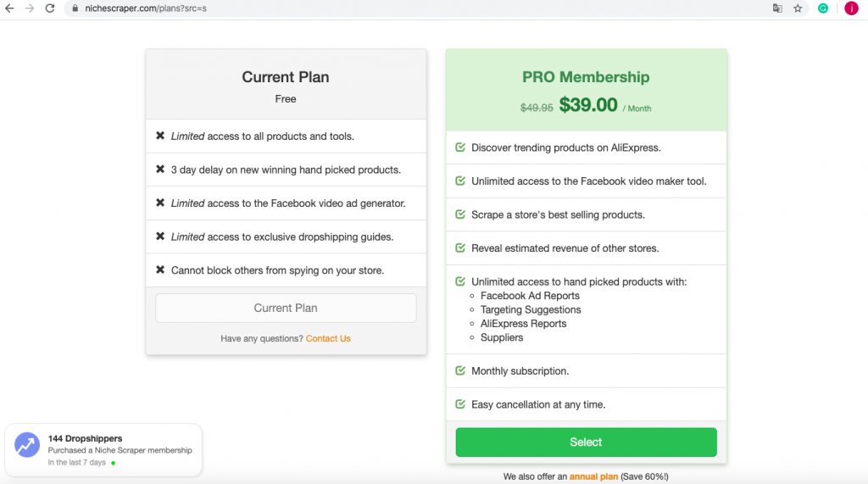Viewport: 868px width, 484px height.
Task: Open the translate page icon
Action: (778, 8)
